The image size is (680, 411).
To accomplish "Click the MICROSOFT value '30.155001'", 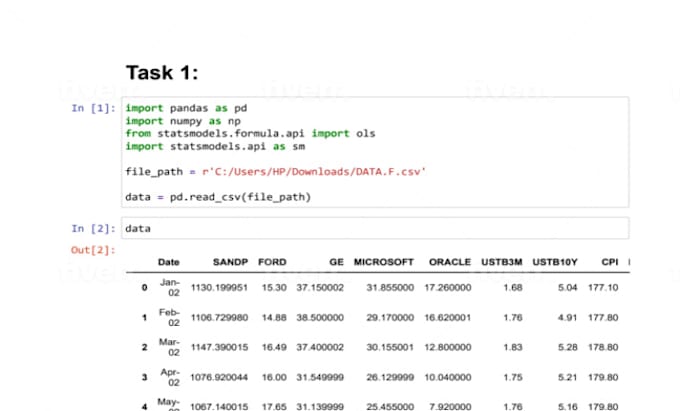I will [x=390, y=347].
